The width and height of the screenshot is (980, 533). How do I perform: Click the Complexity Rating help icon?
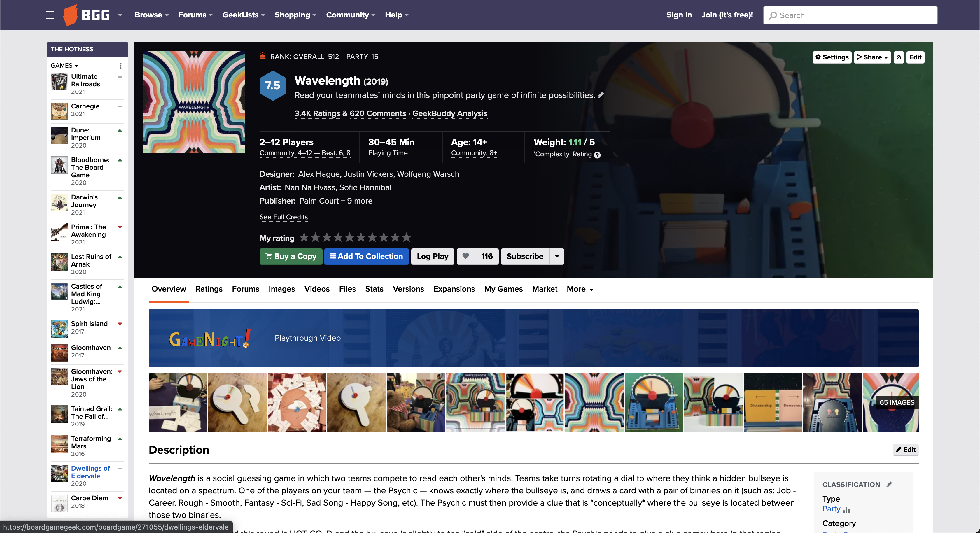point(597,155)
